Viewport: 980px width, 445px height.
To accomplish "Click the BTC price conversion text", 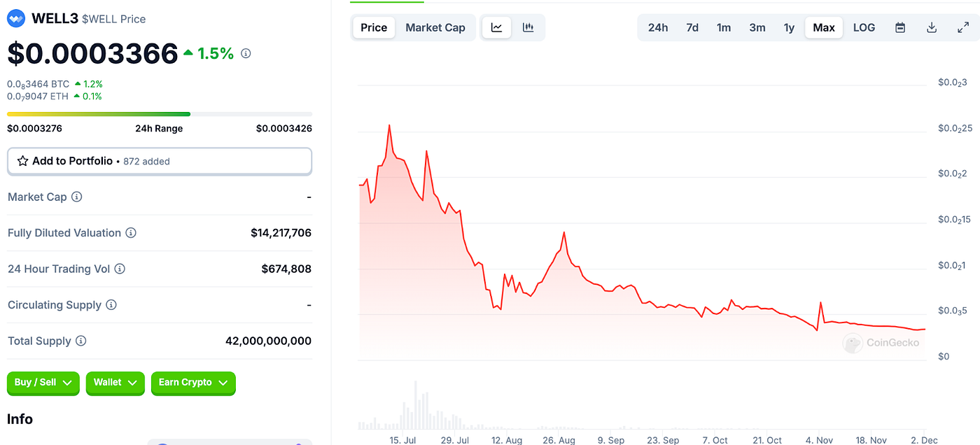I will point(38,84).
